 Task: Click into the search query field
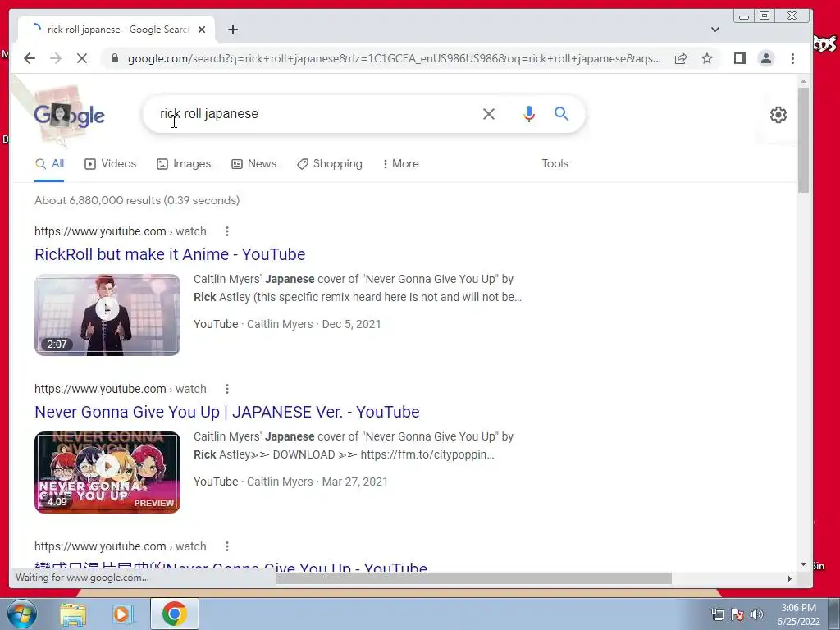[316, 113]
